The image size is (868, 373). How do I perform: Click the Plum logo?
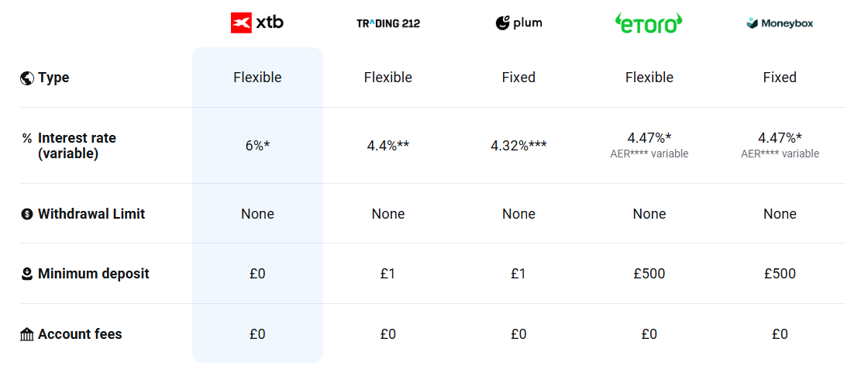pos(518,23)
